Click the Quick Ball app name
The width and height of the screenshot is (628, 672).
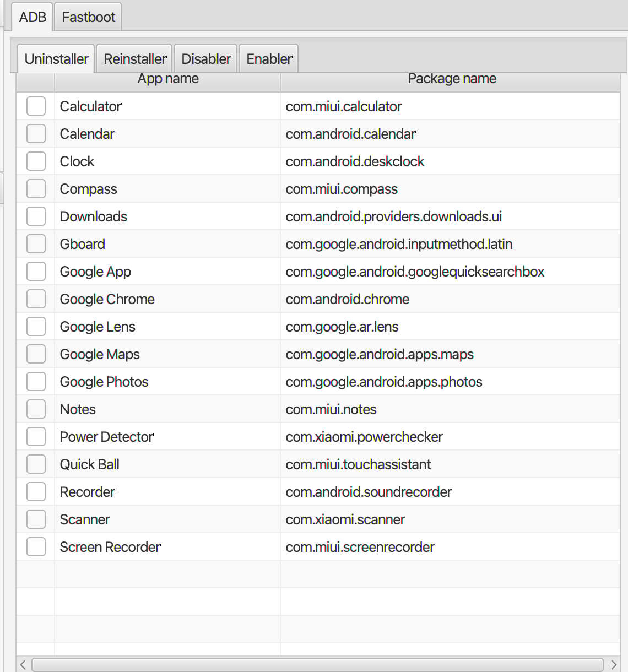[x=89, y=464]
